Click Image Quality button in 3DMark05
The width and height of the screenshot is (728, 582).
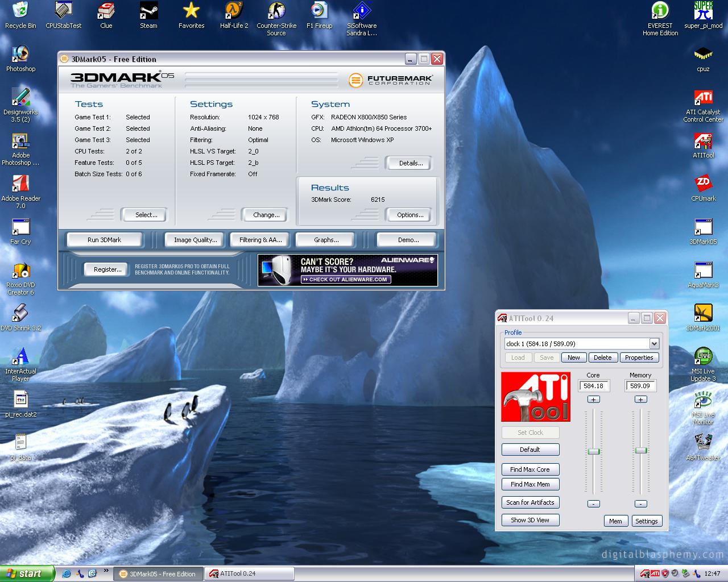point(195,240)
